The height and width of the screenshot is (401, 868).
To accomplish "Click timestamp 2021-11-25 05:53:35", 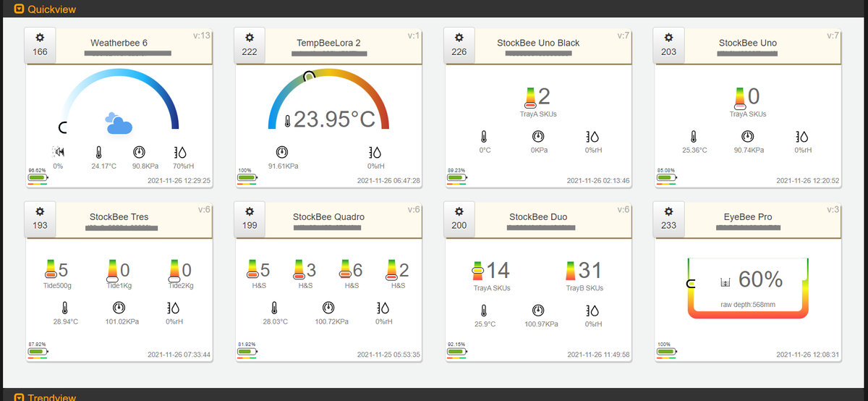I will coord(388,355).
